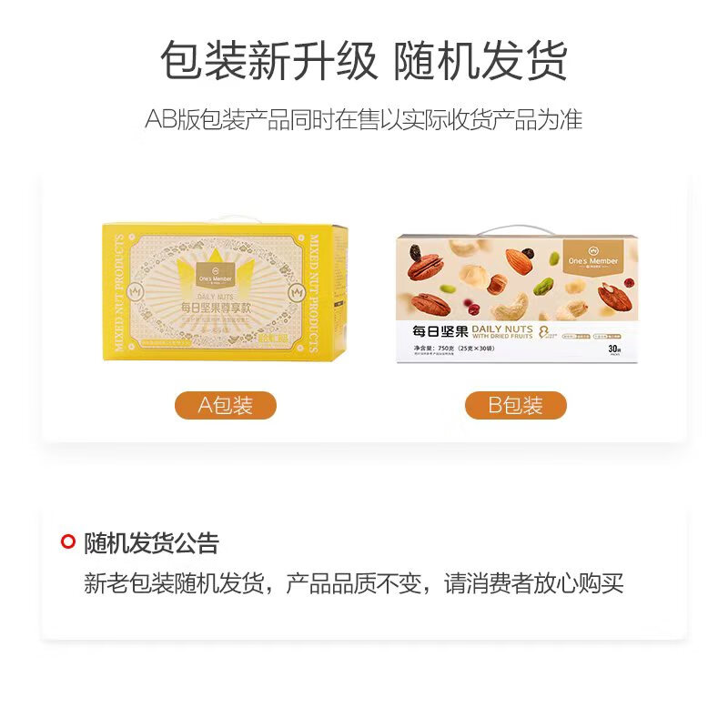Click the figure-8 swirl icon on B box
Image resolution: width=728 pixels, height=728 pixels.
tap(543, 331)
